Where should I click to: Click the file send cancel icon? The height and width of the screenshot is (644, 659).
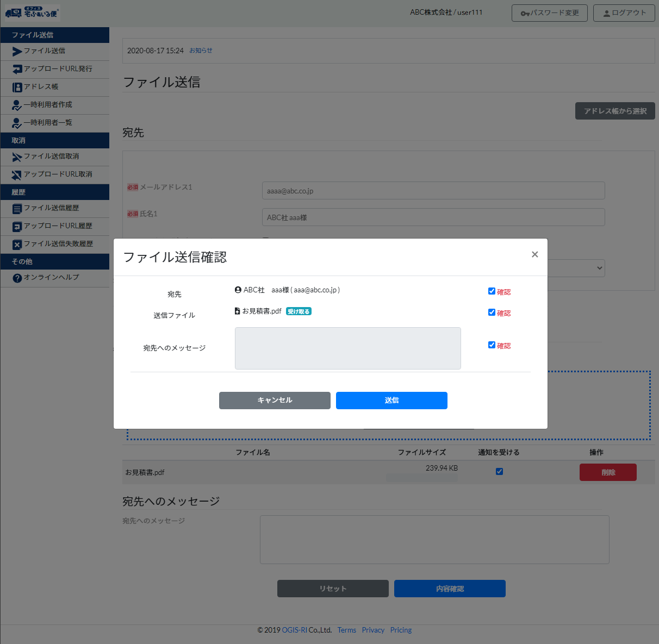pos(17,157)
